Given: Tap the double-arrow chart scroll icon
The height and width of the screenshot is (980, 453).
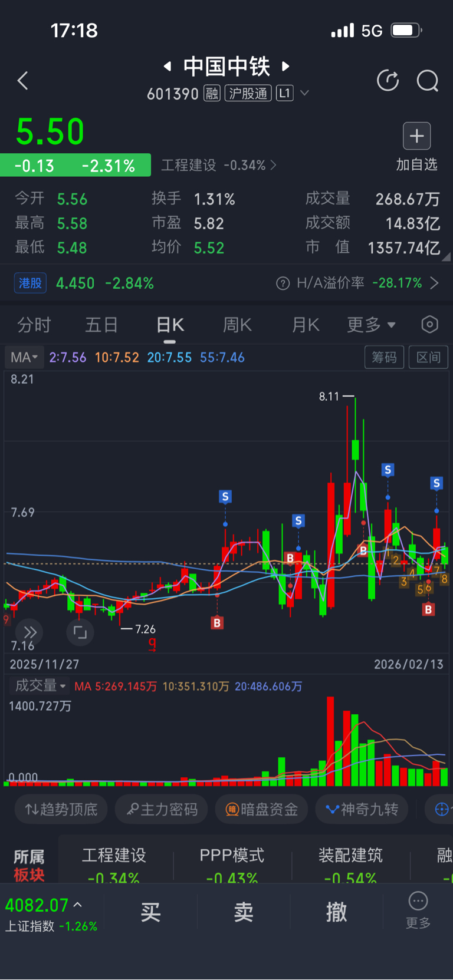Looking at the screenshot, I should [x=29, y=632].
